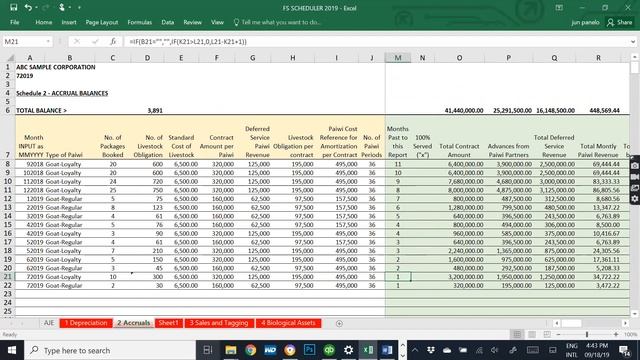Screen dimensions: 640x360
Task: Open the File menu
Action: (15, 22)
